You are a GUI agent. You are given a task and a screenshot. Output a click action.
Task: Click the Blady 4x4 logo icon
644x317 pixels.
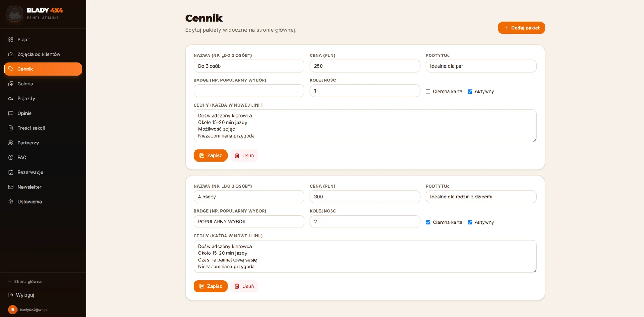[15, 14]
